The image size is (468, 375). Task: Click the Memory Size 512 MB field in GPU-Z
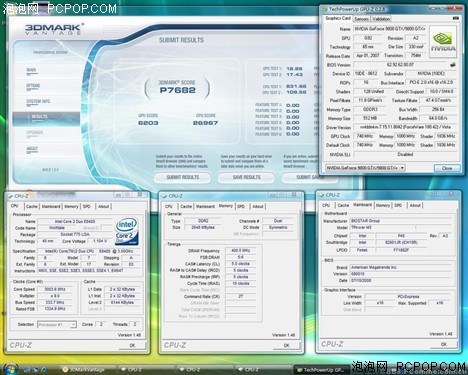370,118
